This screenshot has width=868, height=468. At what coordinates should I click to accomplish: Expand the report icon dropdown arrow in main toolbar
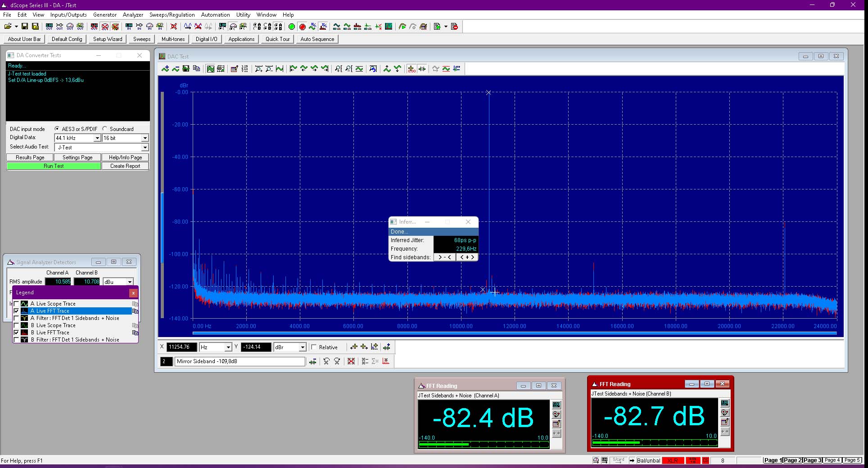click(x=446, y=27)
